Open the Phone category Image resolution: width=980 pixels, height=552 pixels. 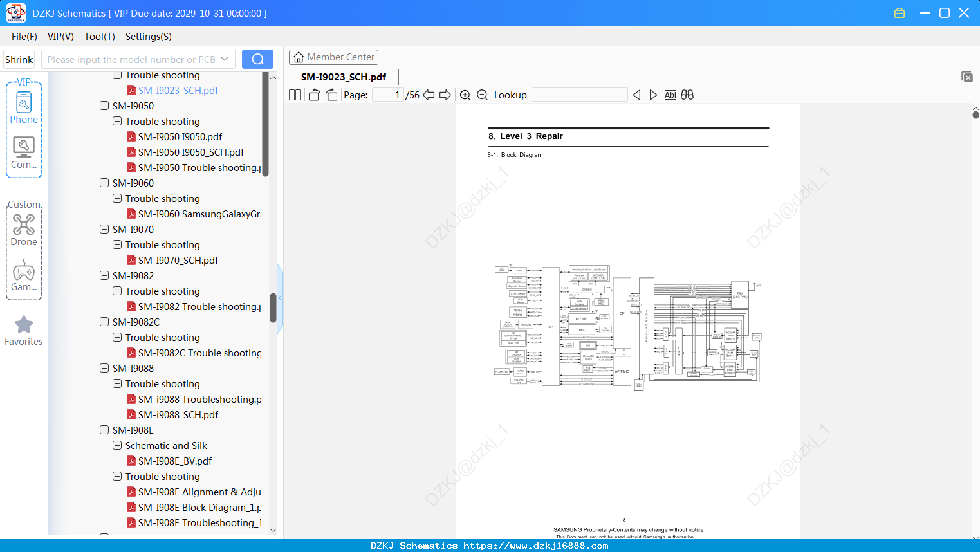pos(24,107)
